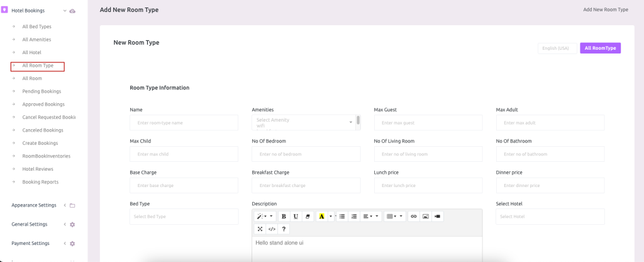Screen dimensions: 644x262
Task: Open the table insert dropdown
Action: [x=395, y=217]
